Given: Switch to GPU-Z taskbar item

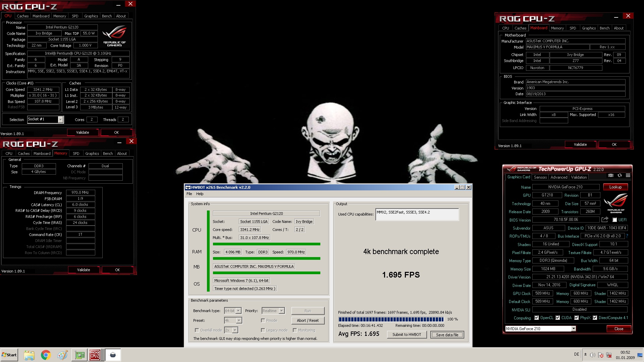Looking at the screenshot, I should coord(79,355).
